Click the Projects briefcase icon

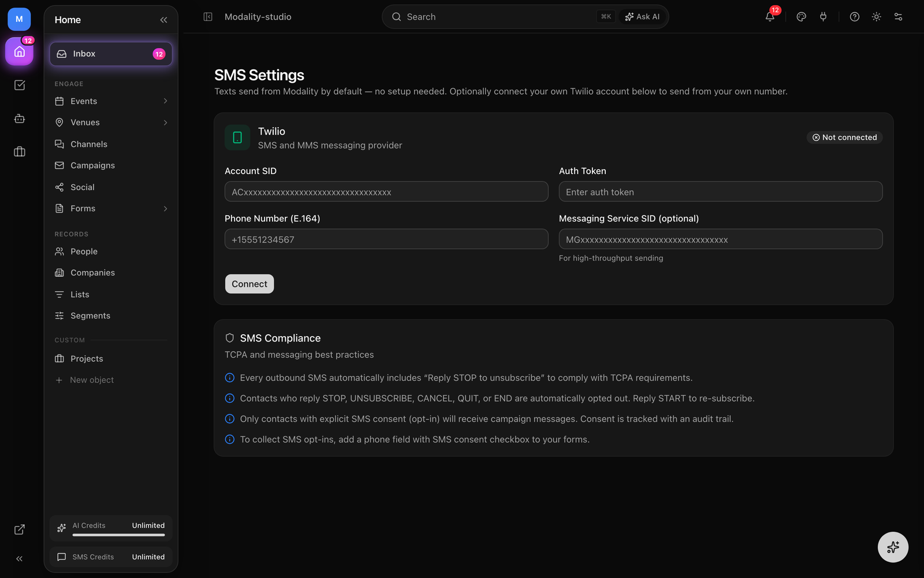[x=59, y=359]
